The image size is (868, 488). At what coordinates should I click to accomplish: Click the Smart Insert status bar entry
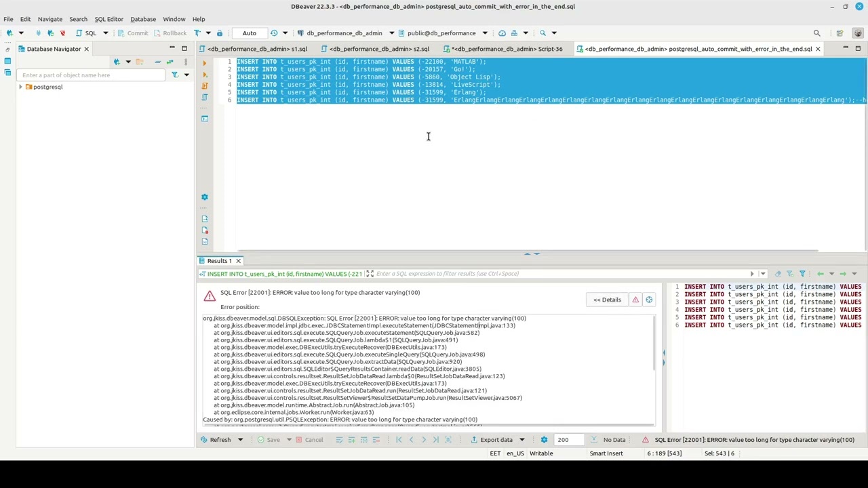coord(606,453)
